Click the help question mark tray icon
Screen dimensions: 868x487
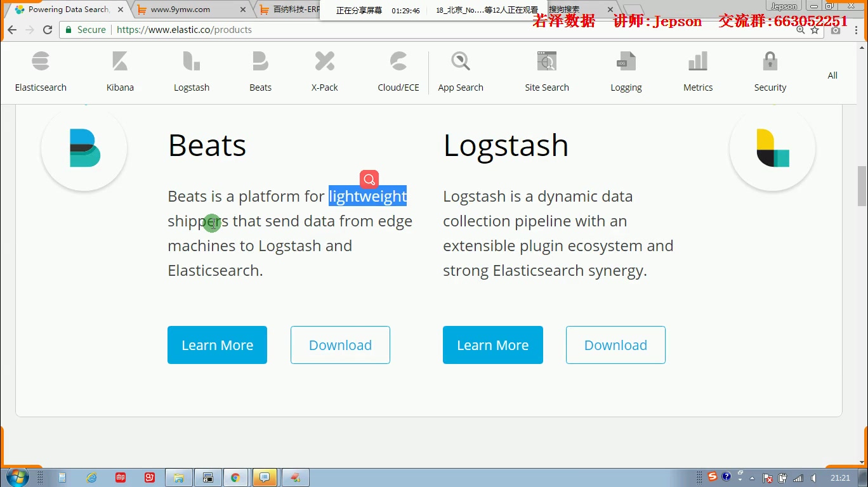[x=727, y=476]
